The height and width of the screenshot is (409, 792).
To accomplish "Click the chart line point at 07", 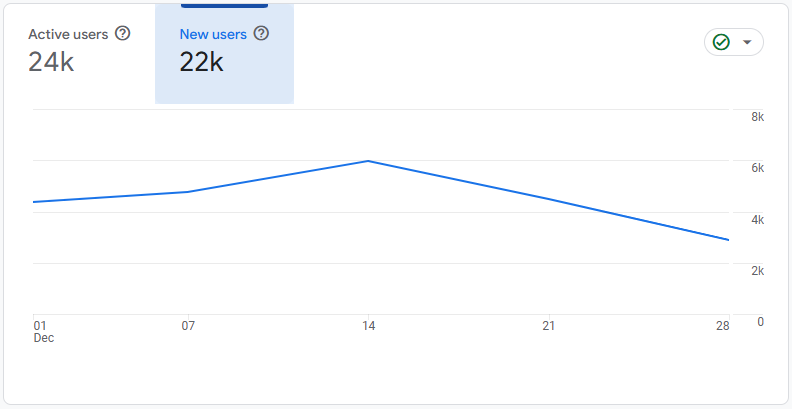I will tap(188, 192).
